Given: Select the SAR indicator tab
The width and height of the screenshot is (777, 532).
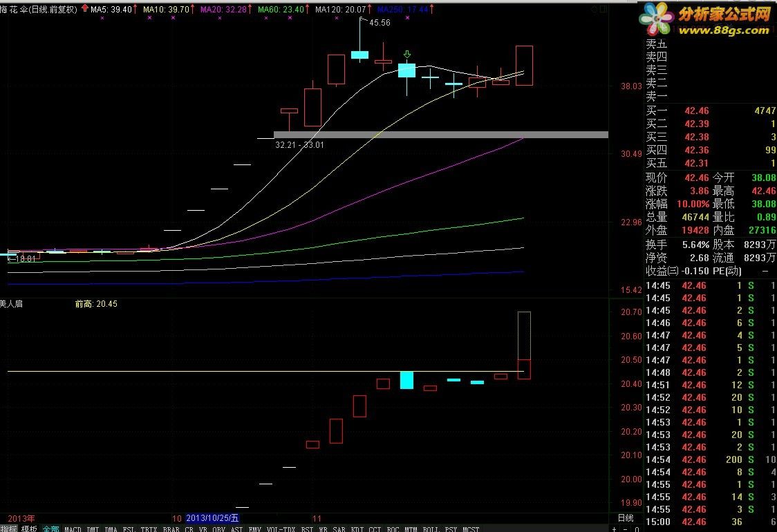Looking at the screenshot, I should coord(339,529).
